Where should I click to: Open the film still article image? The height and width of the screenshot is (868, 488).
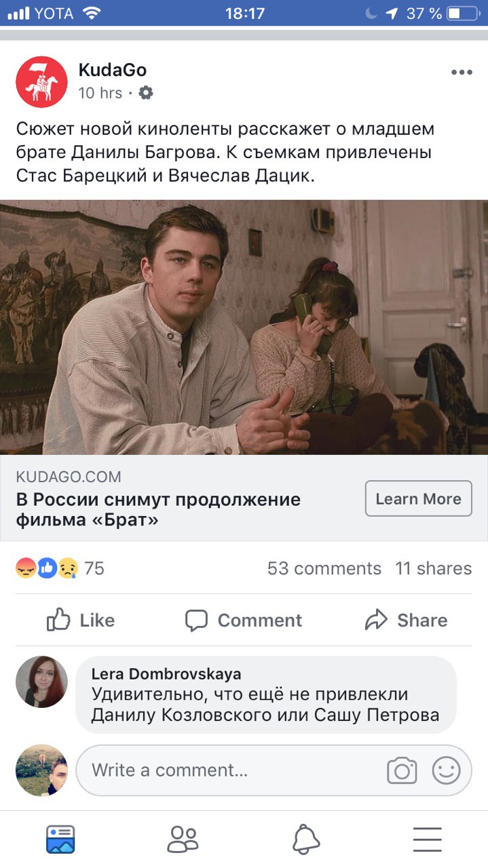coord(244,327)
